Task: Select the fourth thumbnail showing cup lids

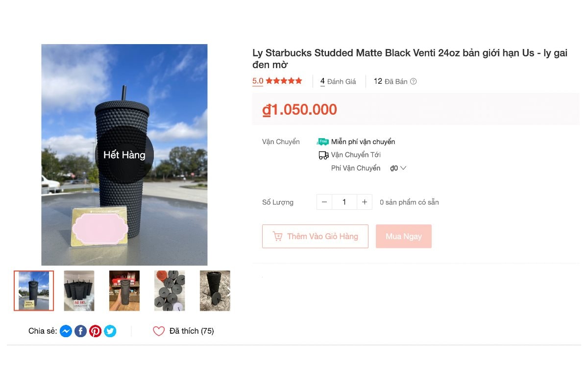Action: [x=170, y=291]
